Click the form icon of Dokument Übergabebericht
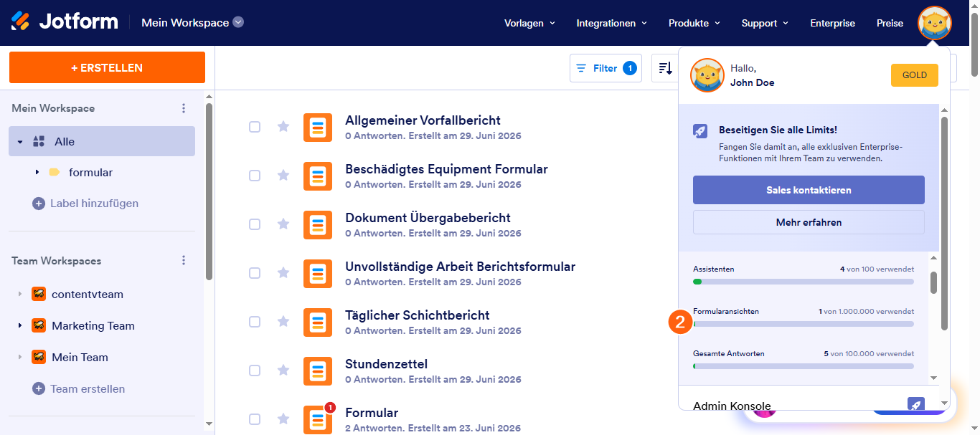The height and width of the screenshot is (435, 980). pos(318,225)
